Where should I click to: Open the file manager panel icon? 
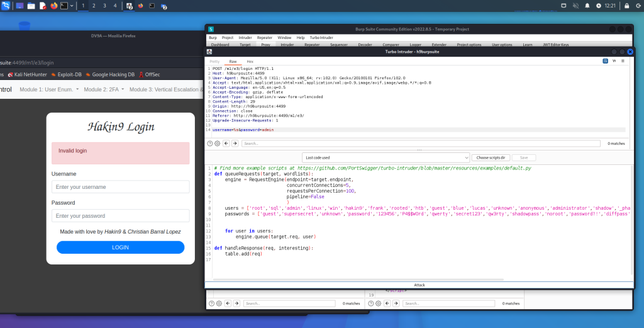[x=31, y=6]
